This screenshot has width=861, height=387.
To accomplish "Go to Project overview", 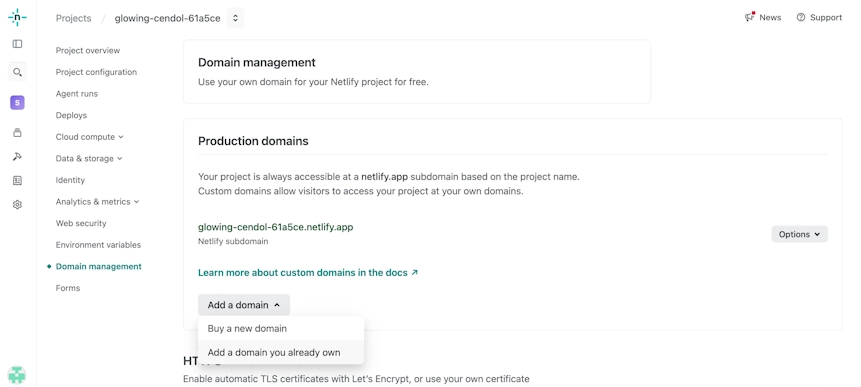I will pyautogui.click(x=88, y=51).
